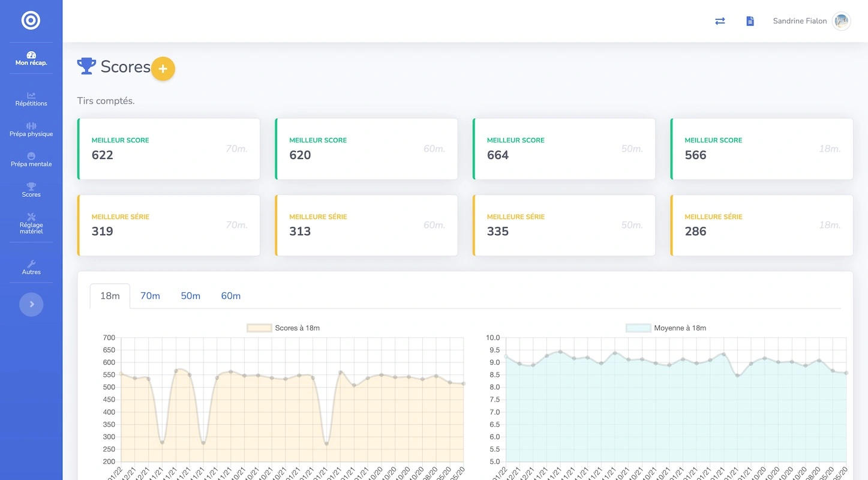This screenshot has width=868, height=480.
Task: Open Prépa mentale section
Action: [x=31, y=160]
